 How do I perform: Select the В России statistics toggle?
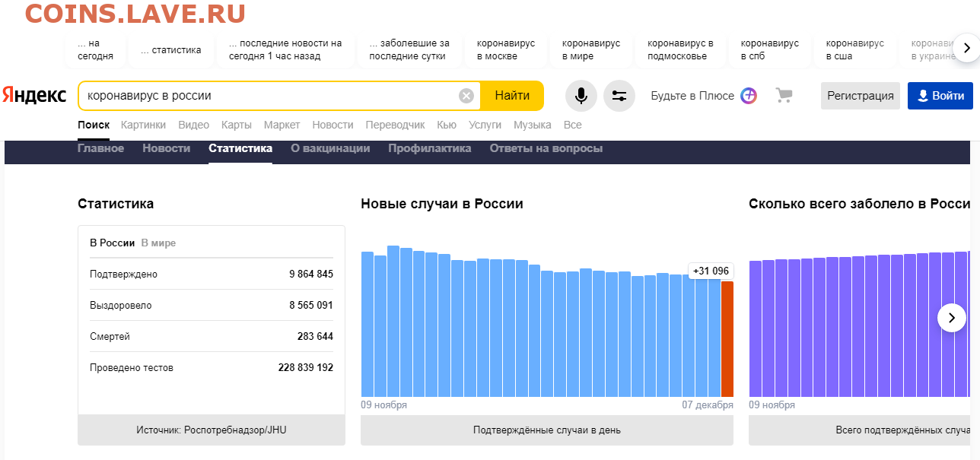pos(112,243)
